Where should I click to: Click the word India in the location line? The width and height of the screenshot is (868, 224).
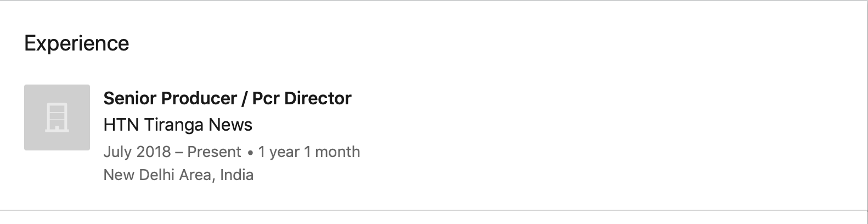pos(236,175)
